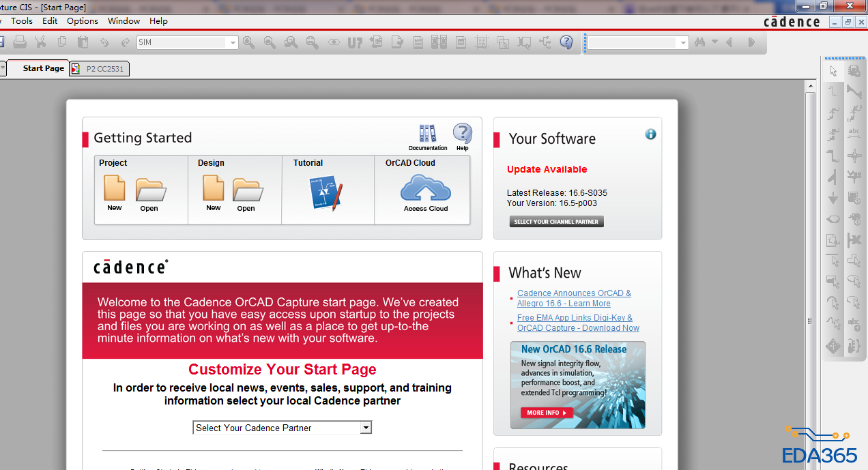The width and height of the screenshot is (868, 470).
Task: Click the Print toolbar icon
Action: click(x=20, y=42)
